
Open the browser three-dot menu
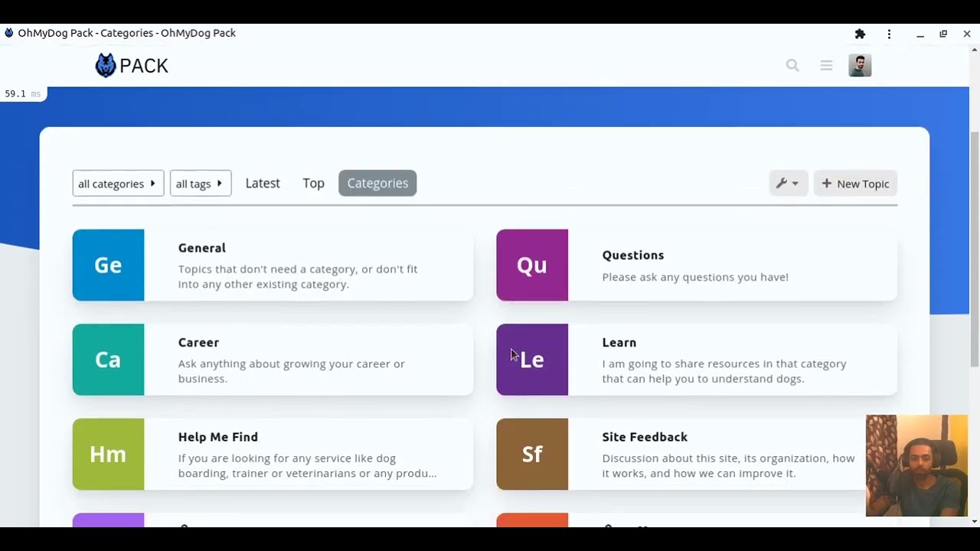pyautogui.click(x=889, y=34)
